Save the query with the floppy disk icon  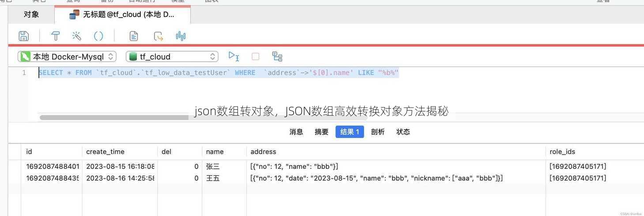click(24, 36)
